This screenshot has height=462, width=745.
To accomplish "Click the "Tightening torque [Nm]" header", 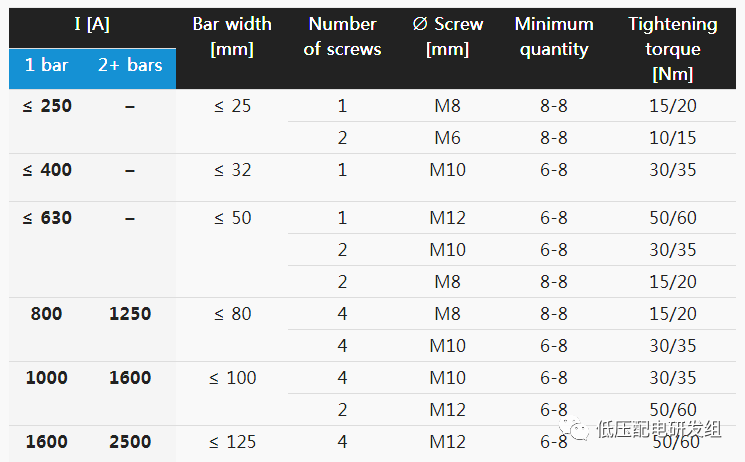I will (x=673, y=48).
